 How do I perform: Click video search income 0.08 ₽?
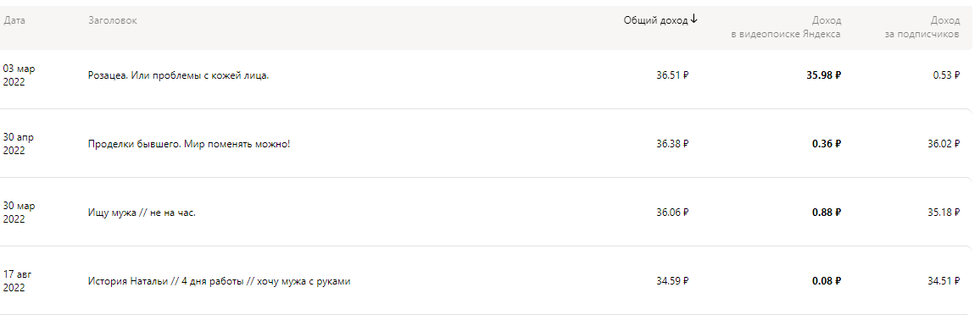[827, 281]
